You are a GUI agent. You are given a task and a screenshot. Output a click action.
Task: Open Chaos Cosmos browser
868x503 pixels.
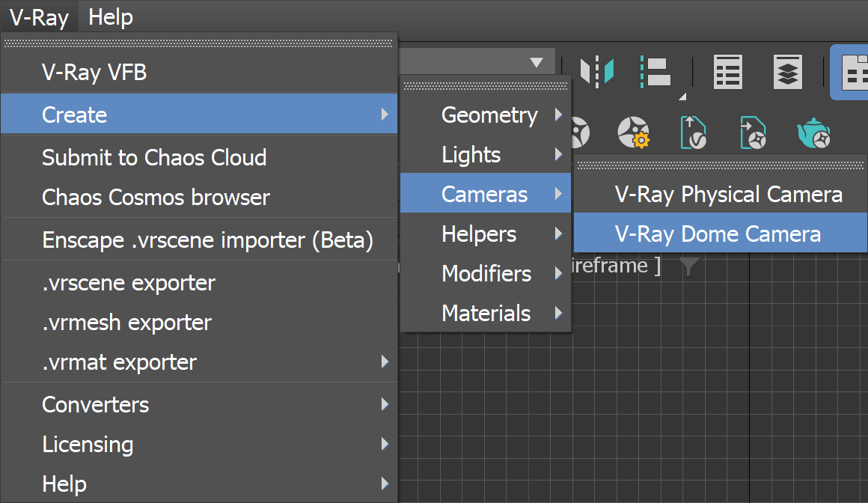pos(199,197)
